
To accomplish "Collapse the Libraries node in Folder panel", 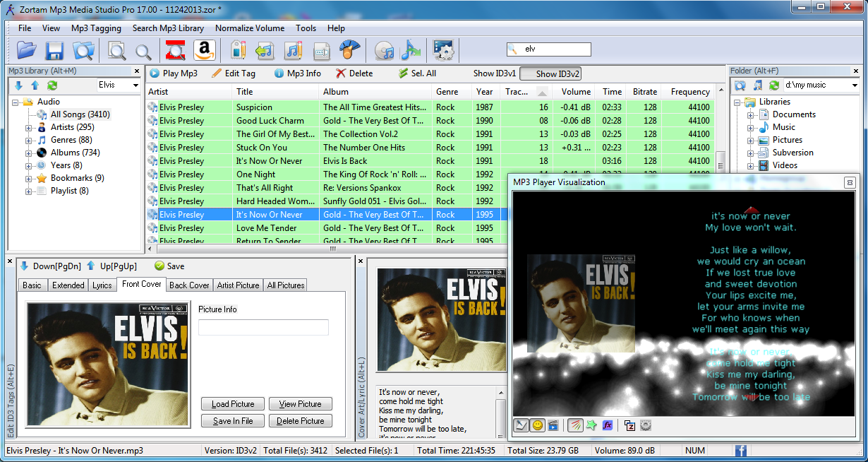I will tap(738, 102).
